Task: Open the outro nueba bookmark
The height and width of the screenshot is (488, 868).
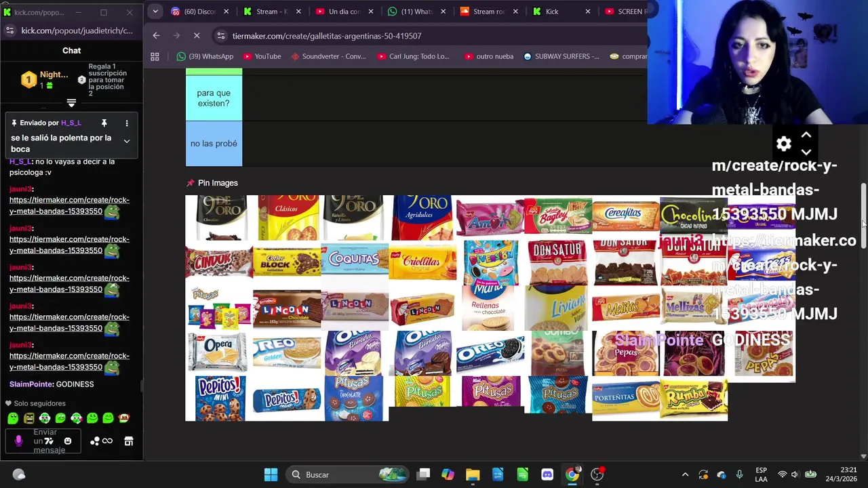Action: (489, 56)
